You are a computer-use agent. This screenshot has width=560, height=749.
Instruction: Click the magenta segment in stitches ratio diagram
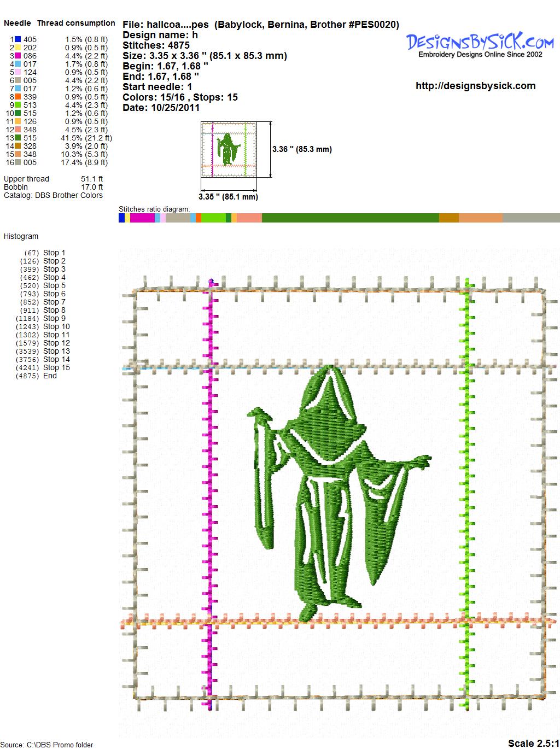(142, 218)
